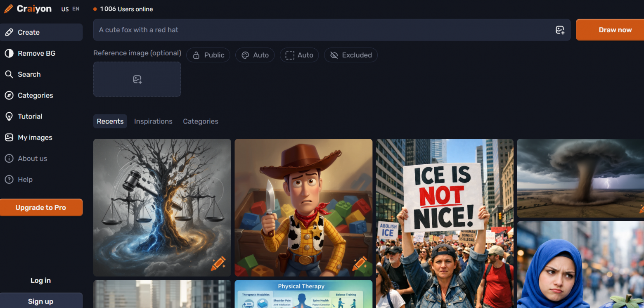Image resolution: width=644 pixels, height=308 pixels.
Task: Click the lock icon on Public pill
Action: 197,55
